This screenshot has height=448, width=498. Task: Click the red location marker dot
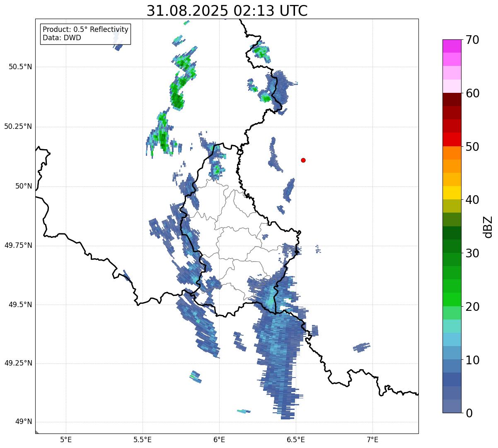pyautogui.click(x=303, y=160)
